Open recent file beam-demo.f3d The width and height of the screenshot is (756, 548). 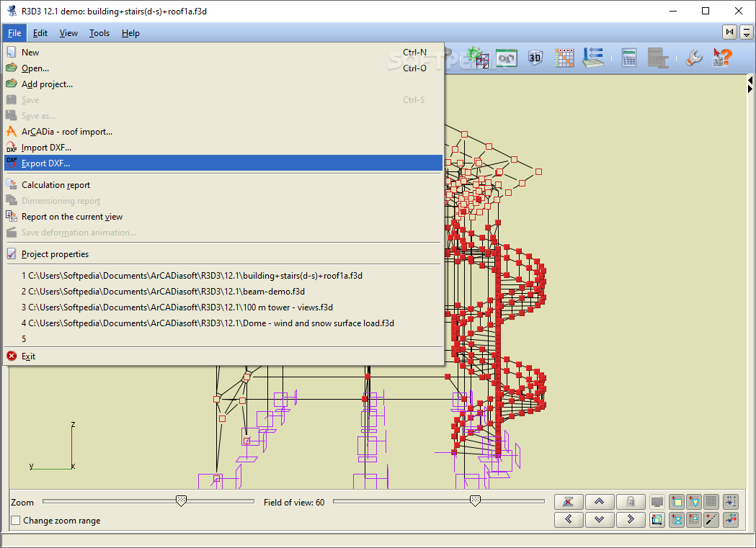(223, 292)
